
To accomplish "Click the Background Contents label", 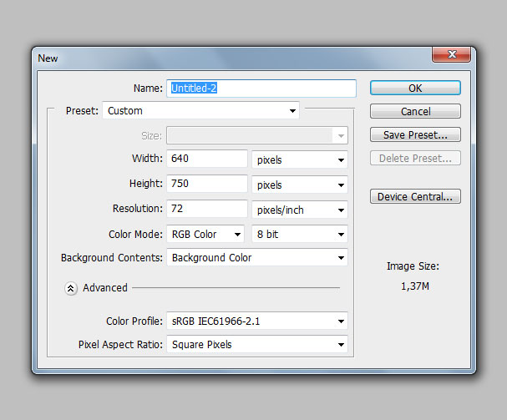I will (x=112, y=258).
